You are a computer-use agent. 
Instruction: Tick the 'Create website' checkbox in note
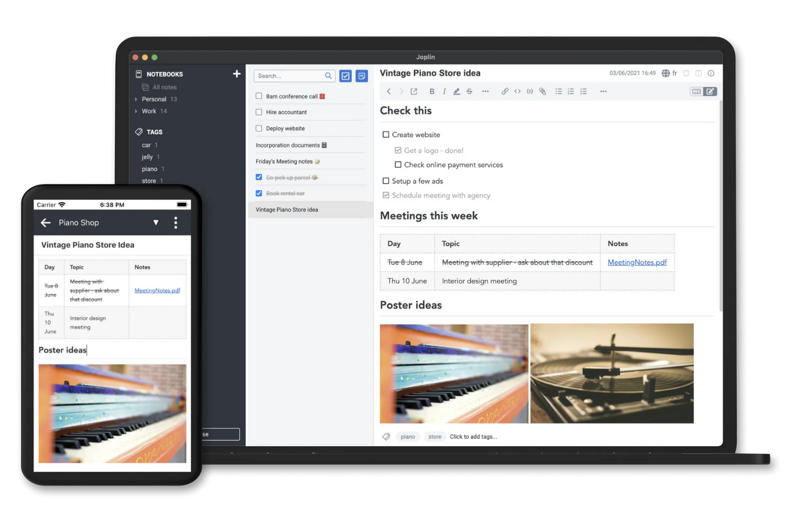386,135
